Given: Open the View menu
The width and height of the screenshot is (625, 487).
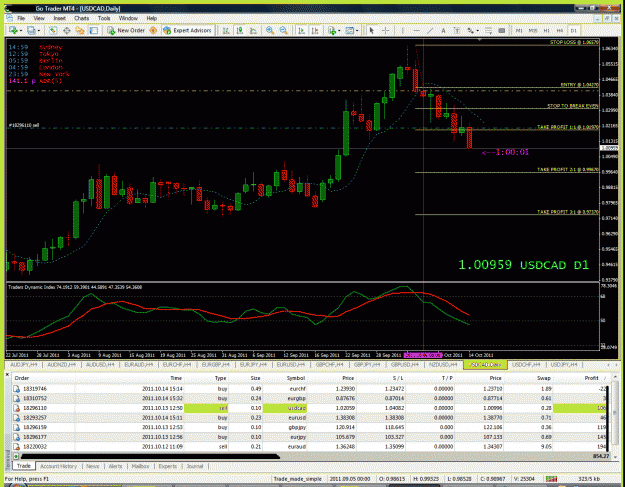Looking at the screenshot, I should pyautogui.click(x=39, y=18).
